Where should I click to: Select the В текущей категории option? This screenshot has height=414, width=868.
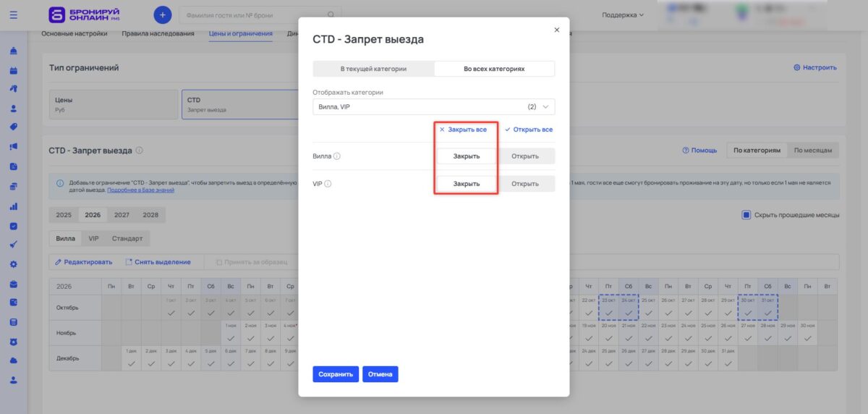click(374, 69)
